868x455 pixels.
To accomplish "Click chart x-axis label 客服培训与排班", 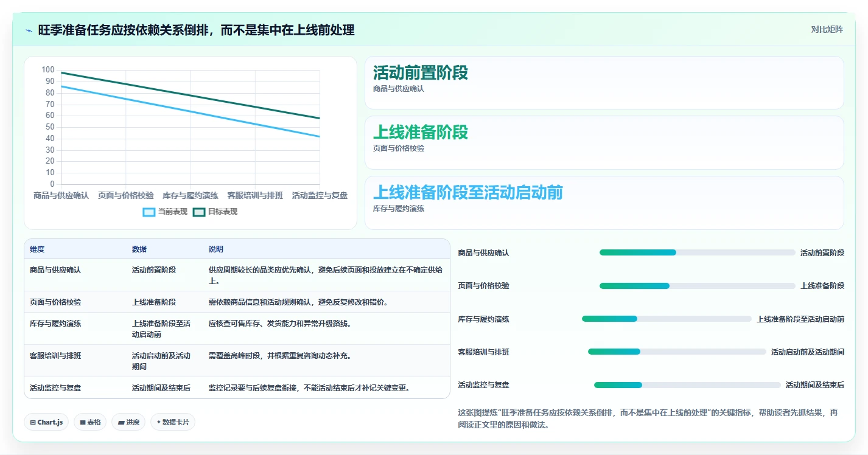I will click(x=255, y=195).
